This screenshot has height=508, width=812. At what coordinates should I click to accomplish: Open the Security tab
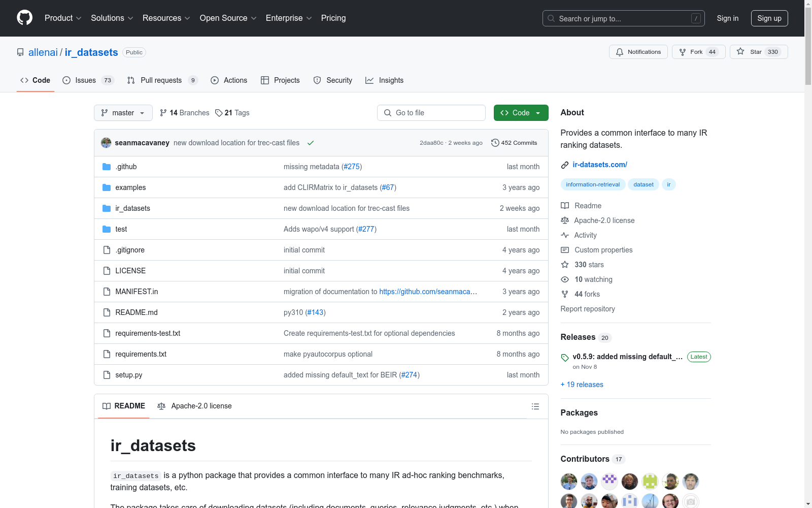333,80
